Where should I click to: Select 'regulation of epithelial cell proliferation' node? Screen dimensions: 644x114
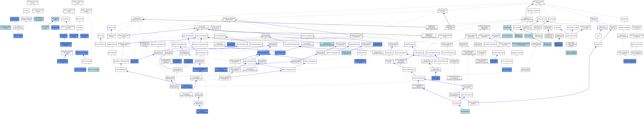pos(558,44)
